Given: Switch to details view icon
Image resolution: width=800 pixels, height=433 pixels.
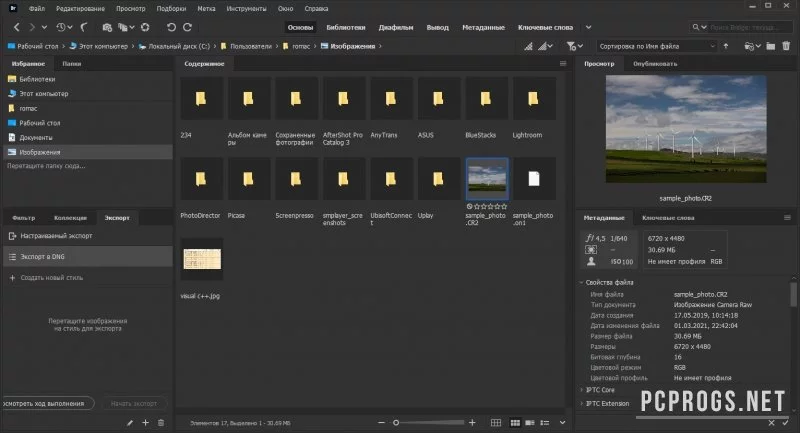Looking at the screenshot, I should [530, 423].
